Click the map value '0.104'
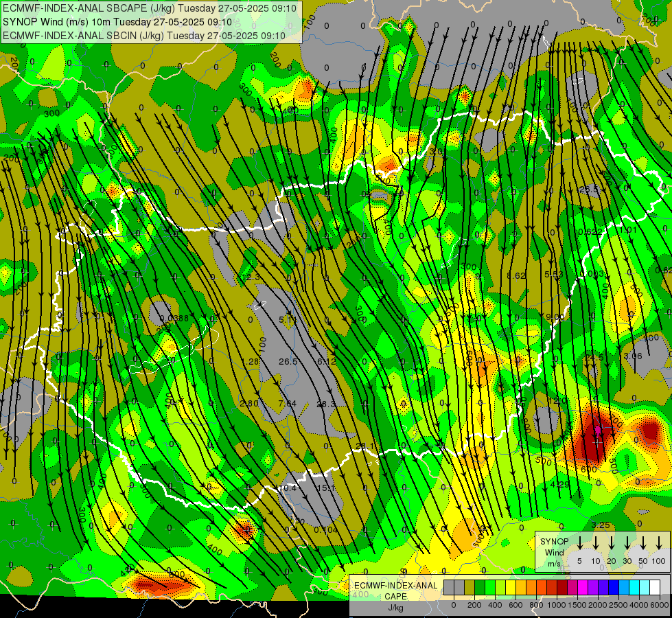 [x=326, y=529]
